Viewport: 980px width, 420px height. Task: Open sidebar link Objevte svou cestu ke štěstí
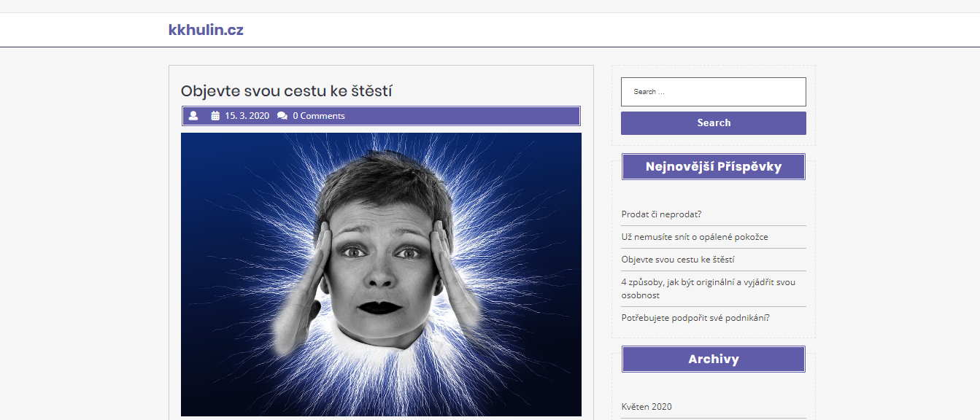678,259
